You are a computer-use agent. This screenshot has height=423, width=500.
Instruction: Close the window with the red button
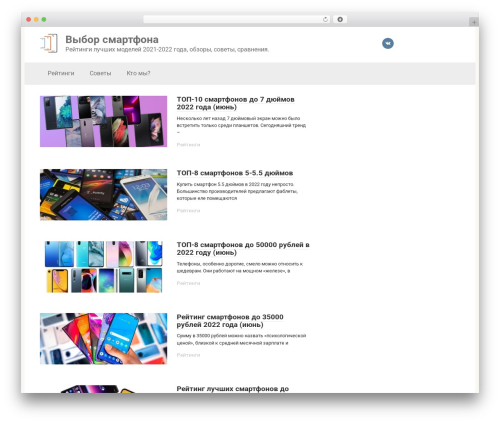29,20
